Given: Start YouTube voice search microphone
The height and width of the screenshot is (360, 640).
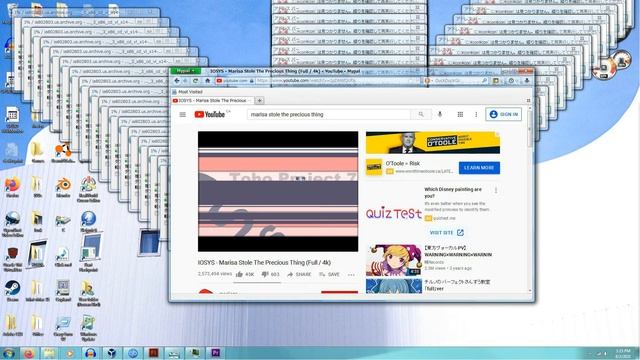Looking at the screenshot, I should [440, 115].
